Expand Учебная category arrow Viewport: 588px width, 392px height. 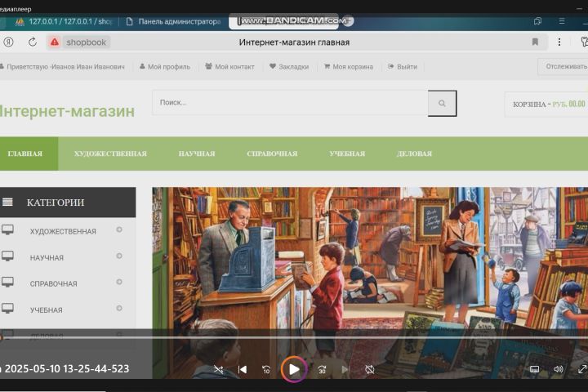click(119, 308)
